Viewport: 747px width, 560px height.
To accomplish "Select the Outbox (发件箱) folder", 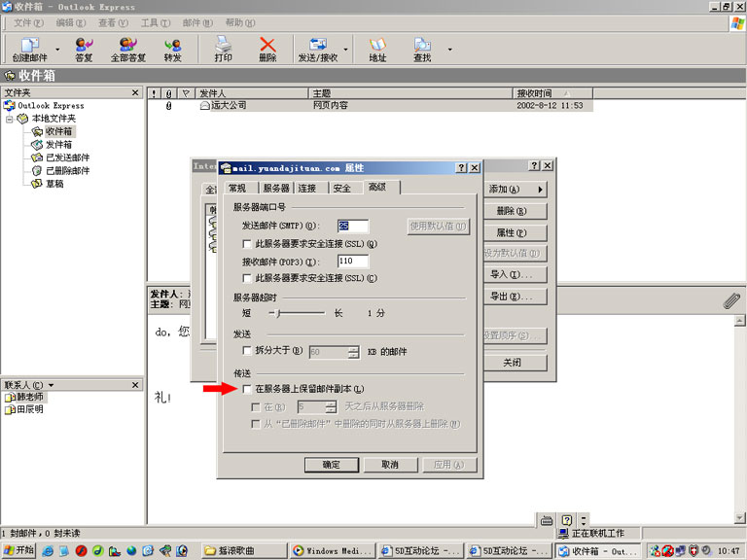I will 58,144.
